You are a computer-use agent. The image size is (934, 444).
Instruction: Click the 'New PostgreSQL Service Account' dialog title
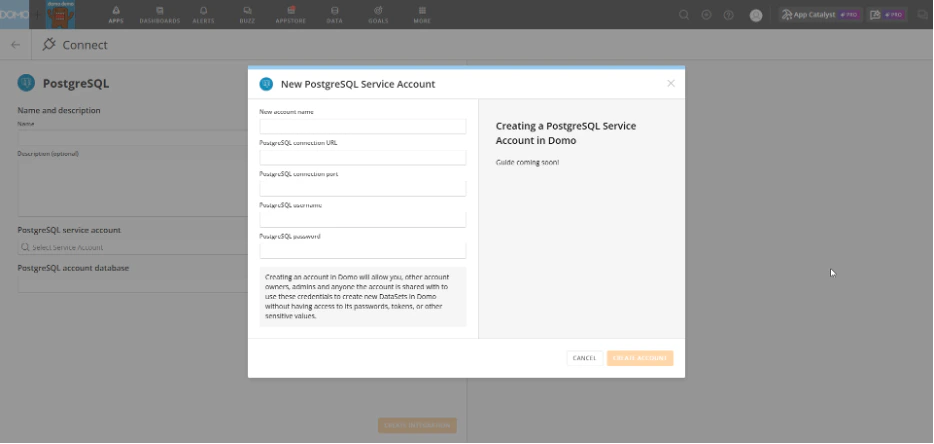click(358, 84)
